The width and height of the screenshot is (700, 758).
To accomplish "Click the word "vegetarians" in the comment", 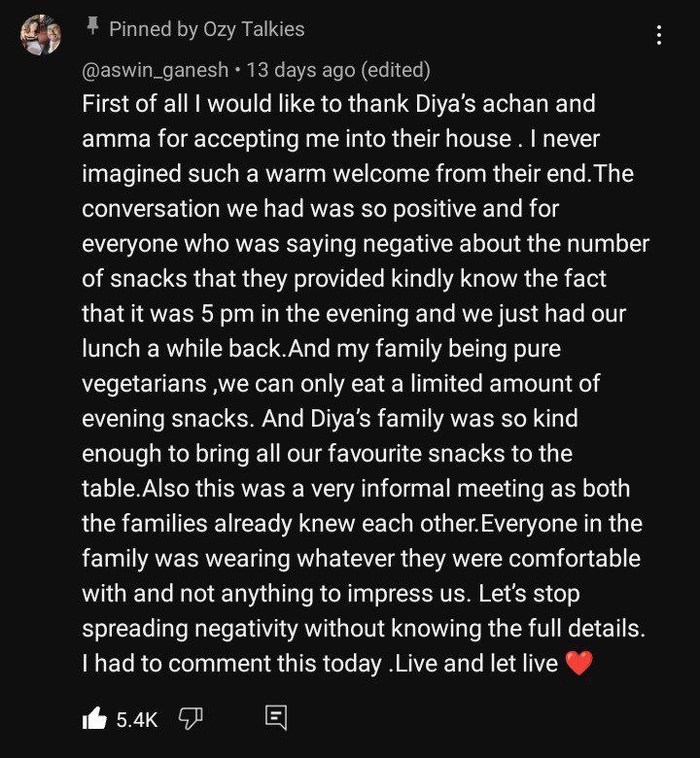I will 145,384.
